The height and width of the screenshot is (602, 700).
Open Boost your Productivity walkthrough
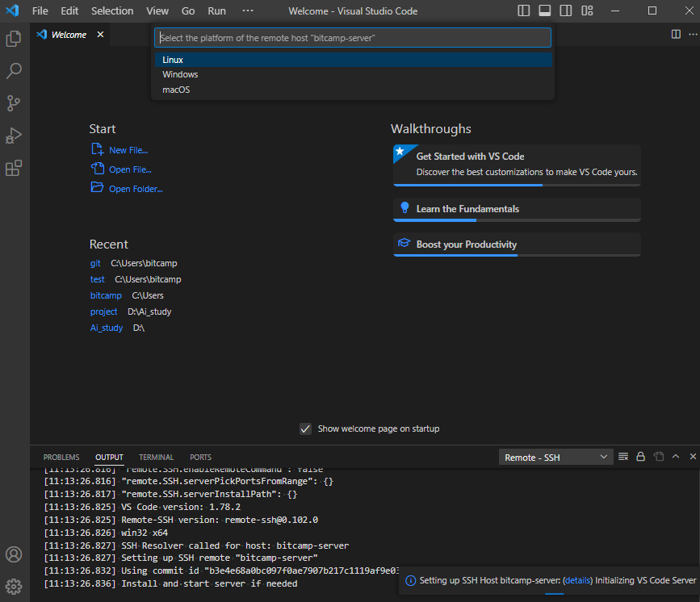(x=517, y=245)
